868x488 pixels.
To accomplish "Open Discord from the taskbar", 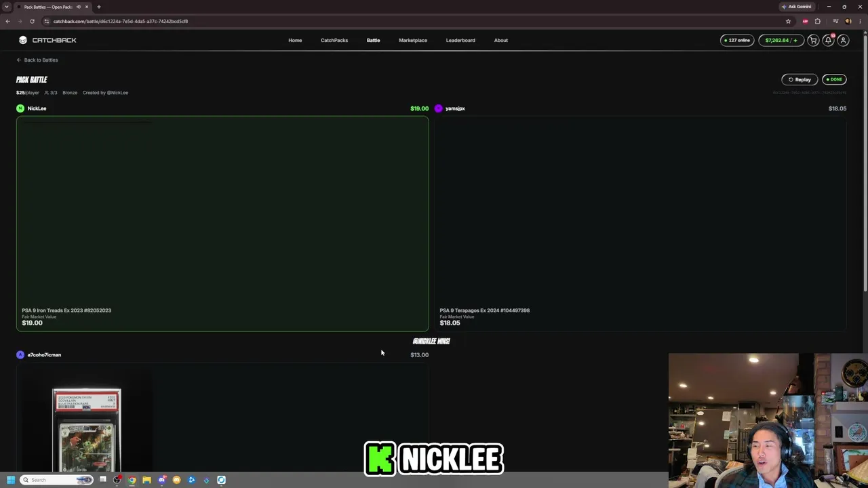I will point(161,480).
